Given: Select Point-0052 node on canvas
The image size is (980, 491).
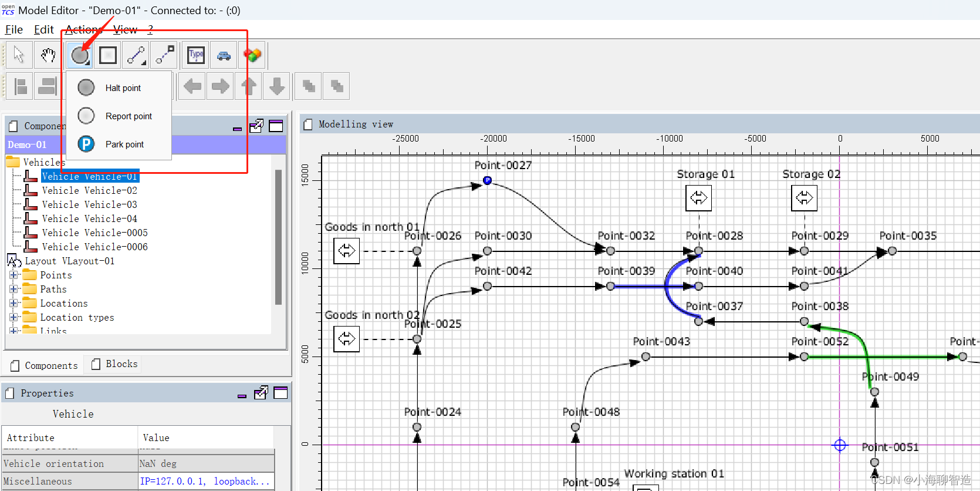Looking at the screenshot, I should (804, 357).
